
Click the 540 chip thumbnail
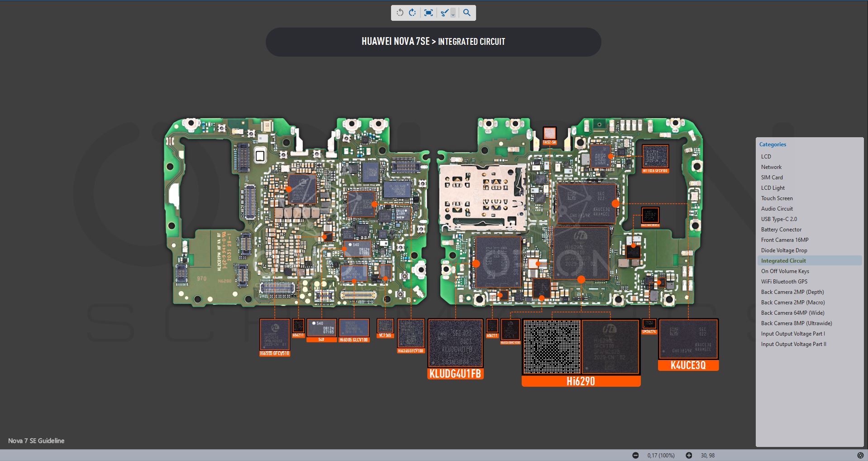(321, 327)
